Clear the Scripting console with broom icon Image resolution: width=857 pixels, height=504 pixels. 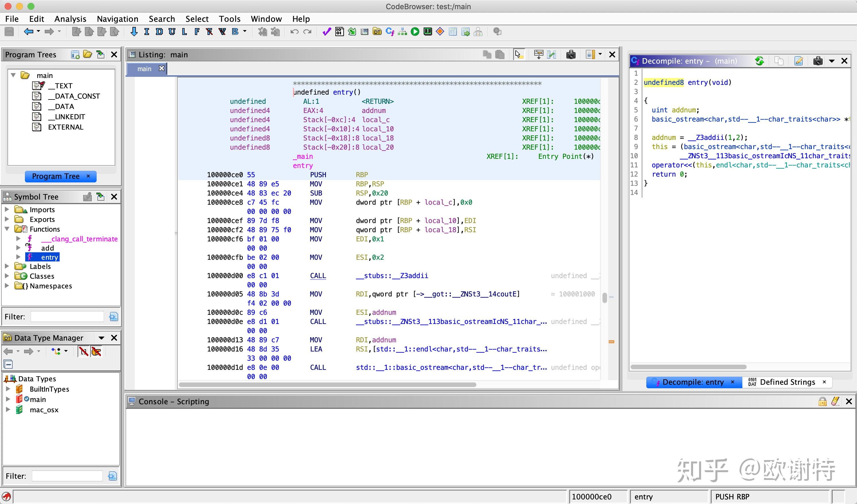tap(836, 401)
